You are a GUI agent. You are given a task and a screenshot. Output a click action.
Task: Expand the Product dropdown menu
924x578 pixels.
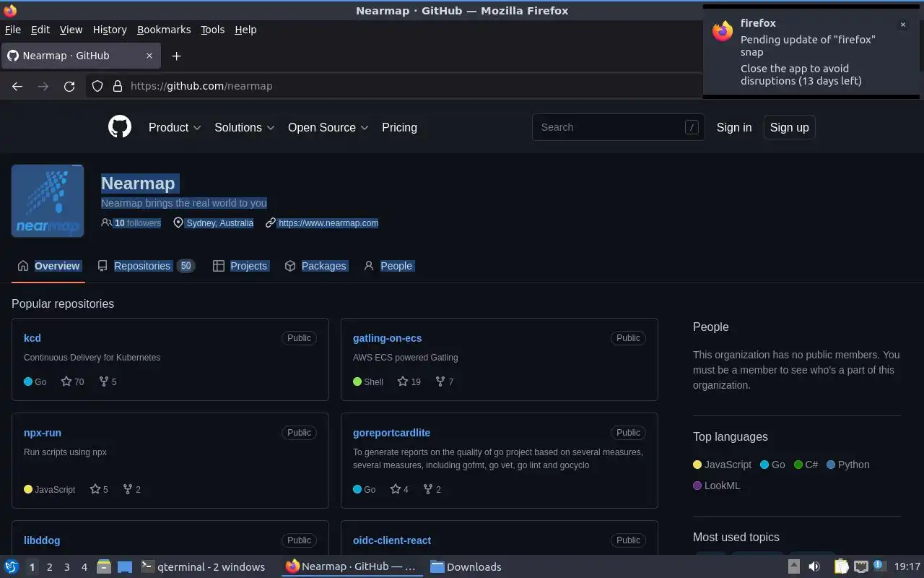174,127
